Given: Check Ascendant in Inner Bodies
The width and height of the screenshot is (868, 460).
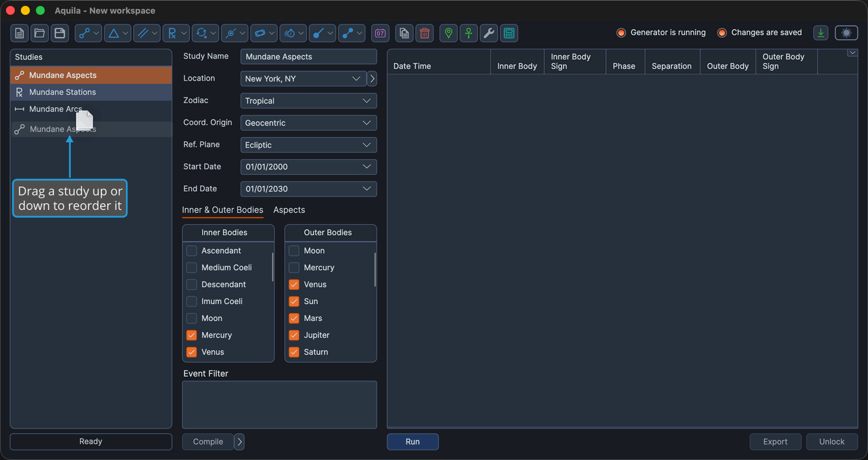Looking at the screenshot, I should [192, 251].
